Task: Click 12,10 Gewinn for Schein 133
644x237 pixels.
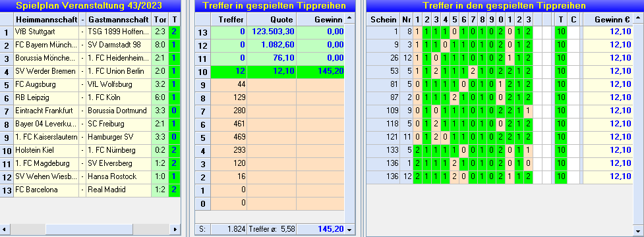Action: pyautogui.click(x=608, y=150)
